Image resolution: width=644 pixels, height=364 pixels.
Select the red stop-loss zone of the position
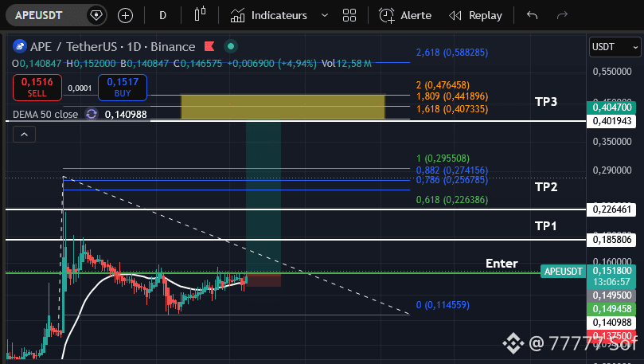263,280
